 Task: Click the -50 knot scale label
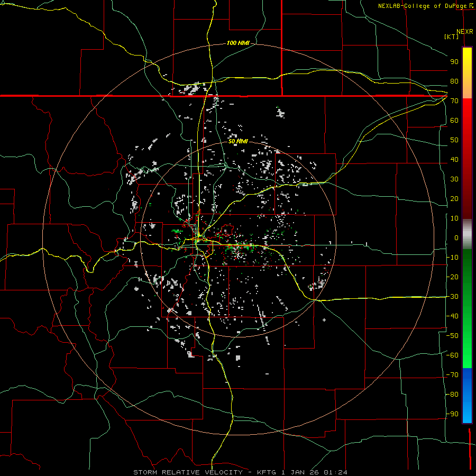click(x=452, y=336)
